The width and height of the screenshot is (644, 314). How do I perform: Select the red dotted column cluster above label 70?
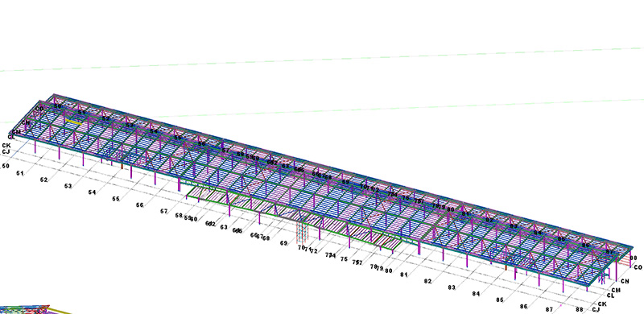[x=303, y=234]
